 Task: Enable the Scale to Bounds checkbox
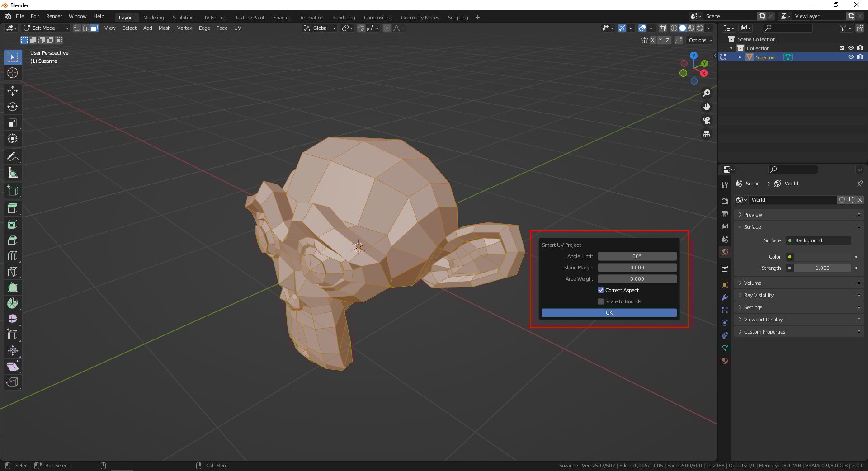tap(601, 301)
